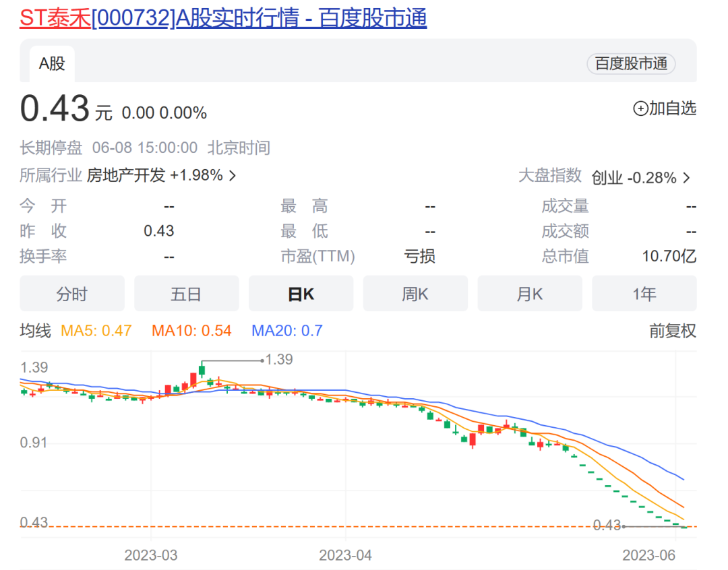Click the 0.43 low price marker on chart
Screen dimensions: 728x570
(x=607, y=526)
